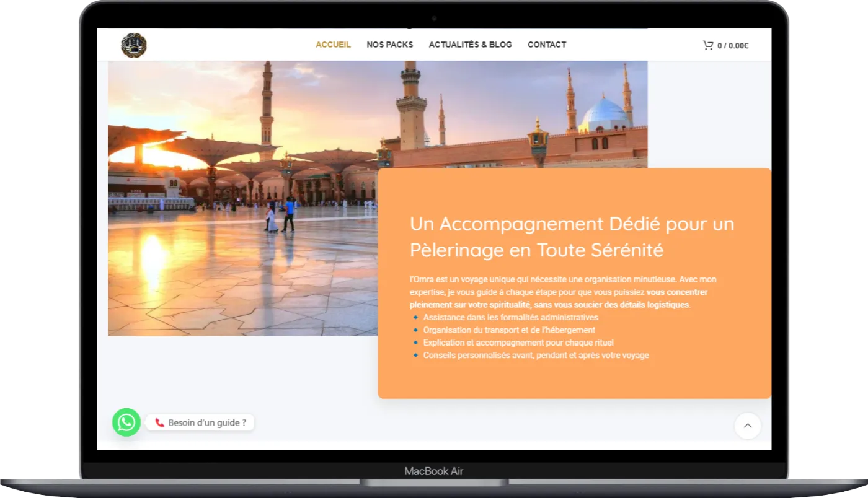
Task: Click the site logo emblem
Action: pyautogui.click(x=133, y=45)
